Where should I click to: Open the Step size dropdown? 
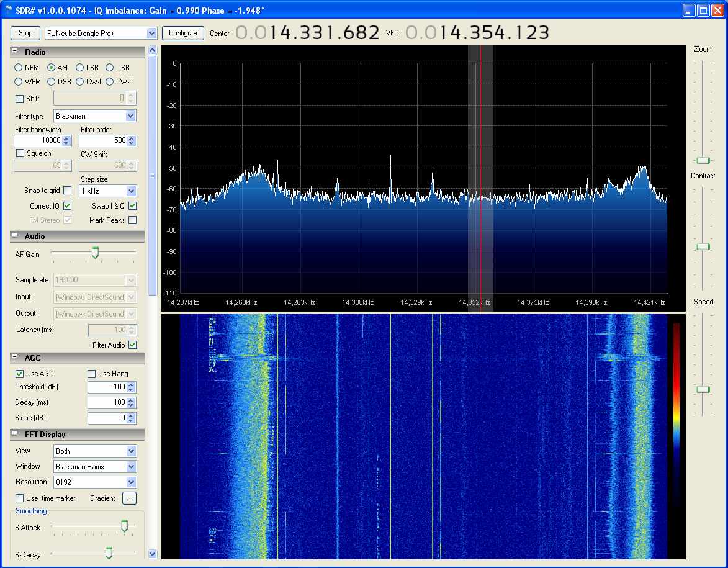point(130,191)
